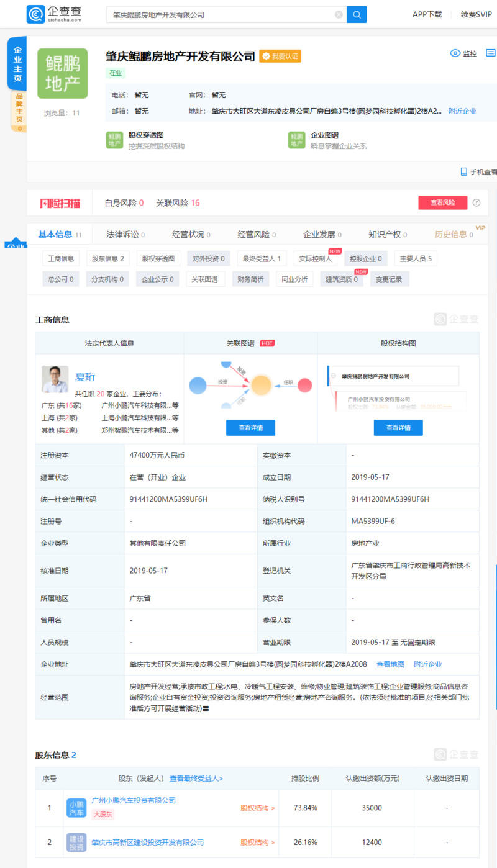Click the red 查看风险 button

pos(442,202)
